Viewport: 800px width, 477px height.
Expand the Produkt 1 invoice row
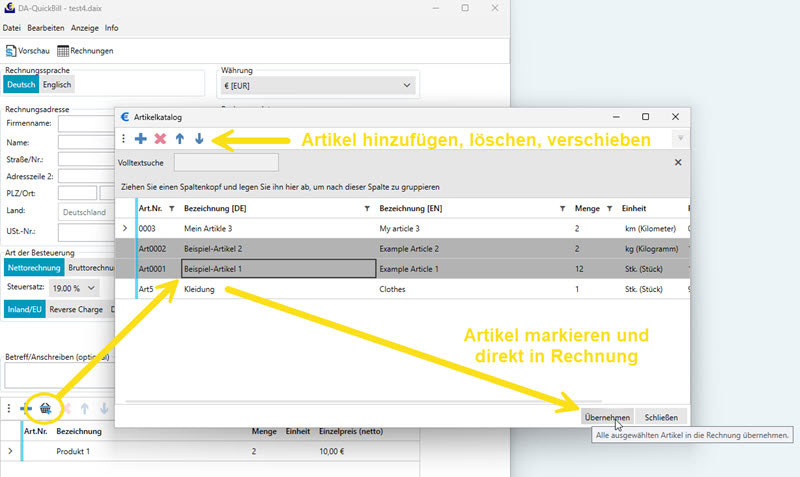pos(10,451)
